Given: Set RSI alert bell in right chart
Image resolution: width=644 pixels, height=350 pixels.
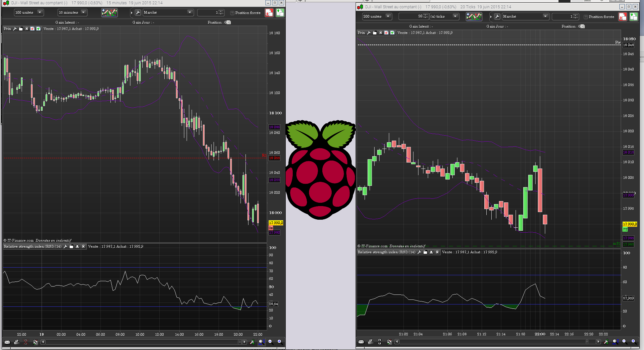Looking at the screenshot, I should tap(431, 252).
